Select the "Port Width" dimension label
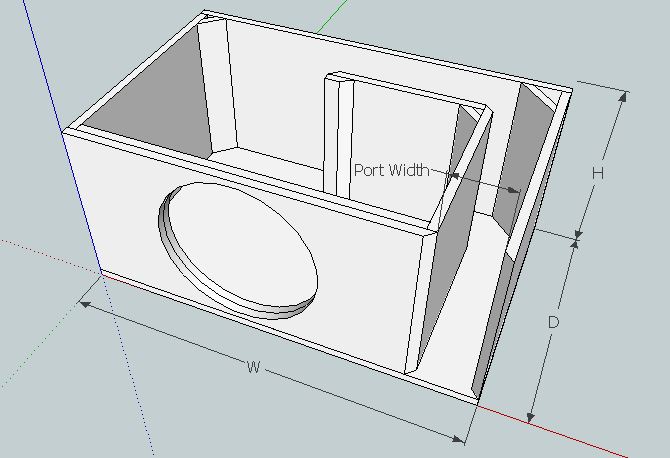 (x=391, y=170)
